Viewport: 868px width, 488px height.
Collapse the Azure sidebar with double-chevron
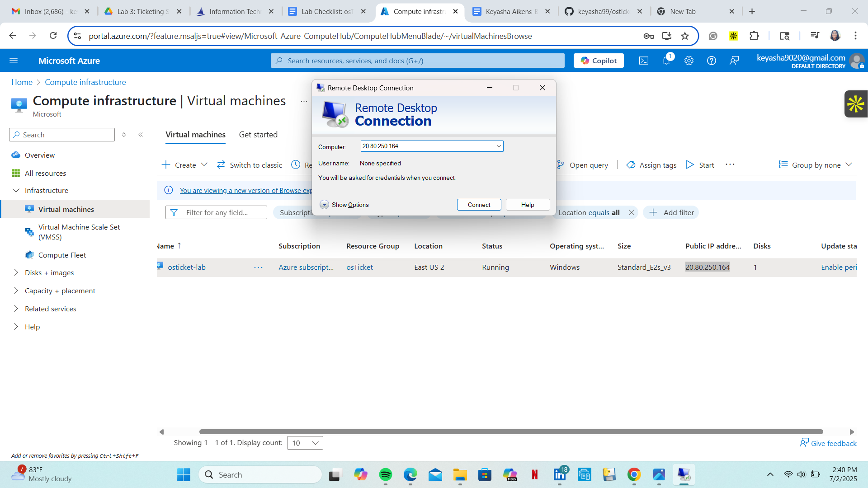pos(141,135)
